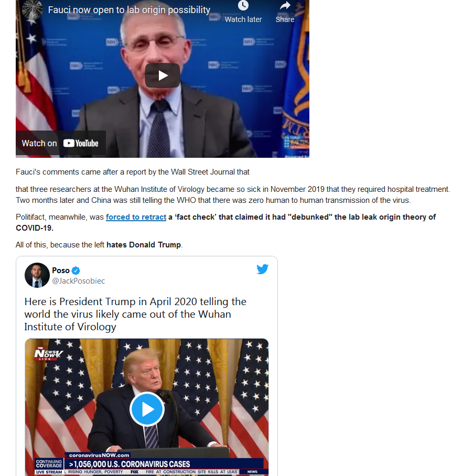Viewport: 463px width, 476px height.
Task: Open the @JackPosobiec handle
Action: (x=78, y=281)
